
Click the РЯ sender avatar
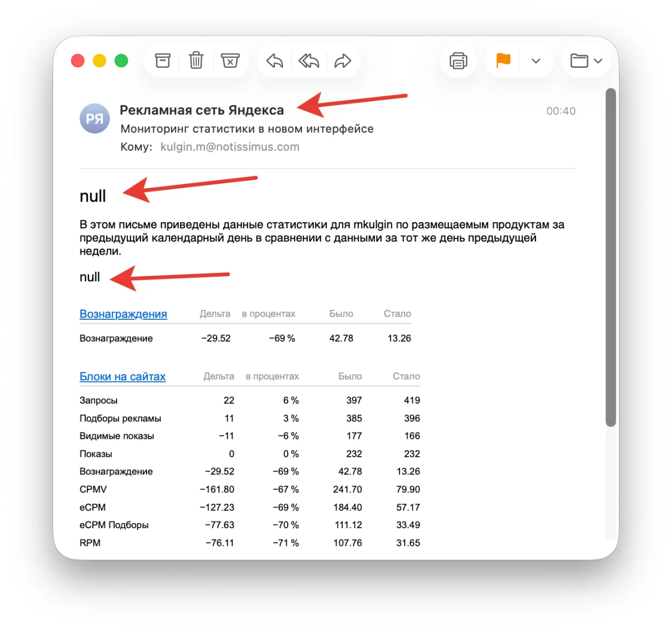pyautogui.click(x=94, y=119)
